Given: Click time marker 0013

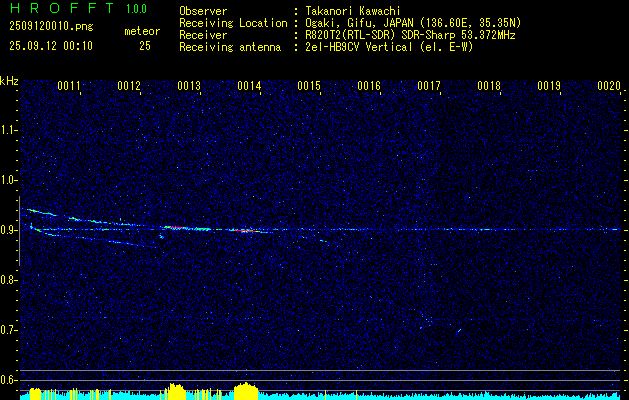Looking at the screenshot, I should click(189, 86).
